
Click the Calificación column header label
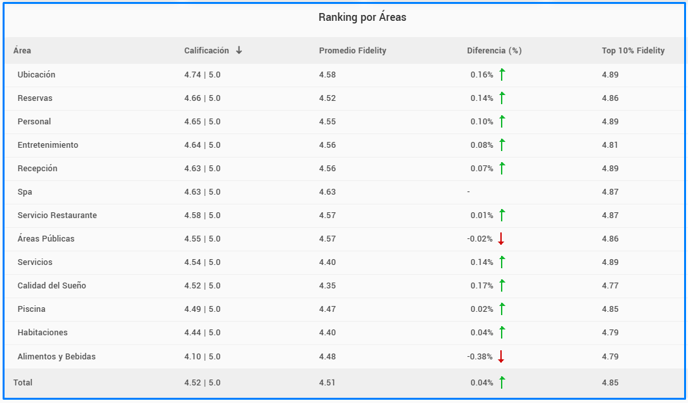pyautogui.click(x=206, y=51)
